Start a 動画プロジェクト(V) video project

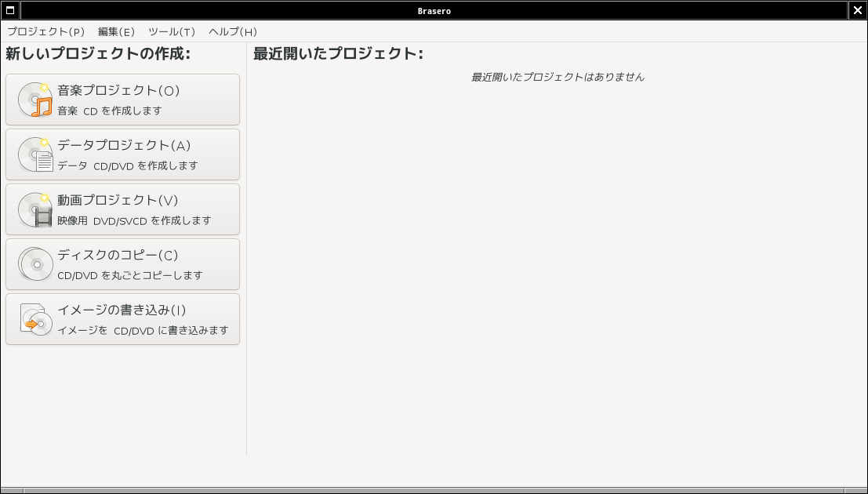click(x=123, y=209)
